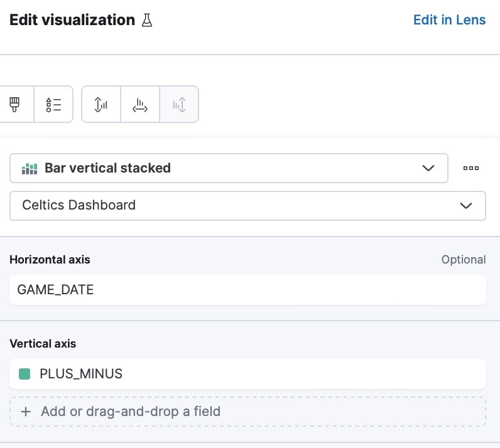
Task: Click the Edit in Lens link
Action: coord(448,20)
